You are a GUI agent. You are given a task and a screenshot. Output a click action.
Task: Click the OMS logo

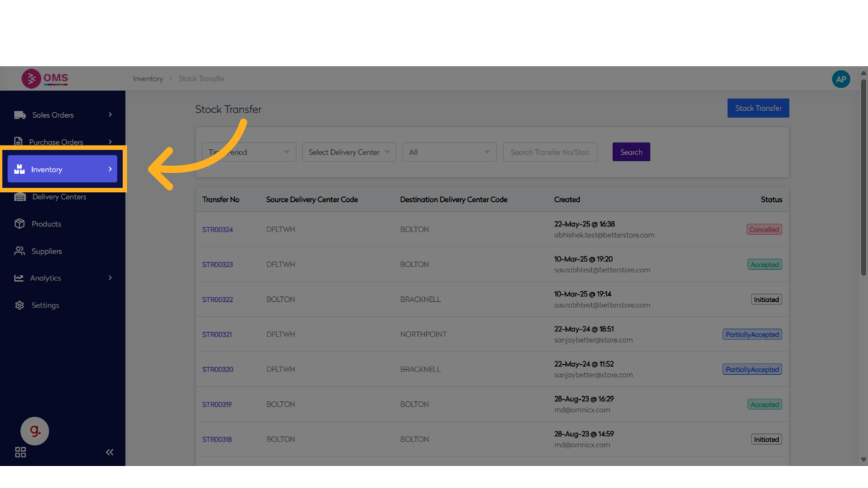click(x=45, y=79)
